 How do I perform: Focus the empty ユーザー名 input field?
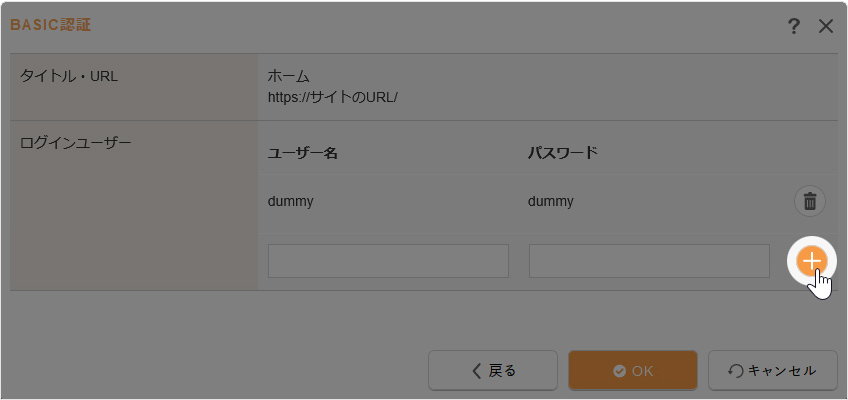(x=388, y=261)
